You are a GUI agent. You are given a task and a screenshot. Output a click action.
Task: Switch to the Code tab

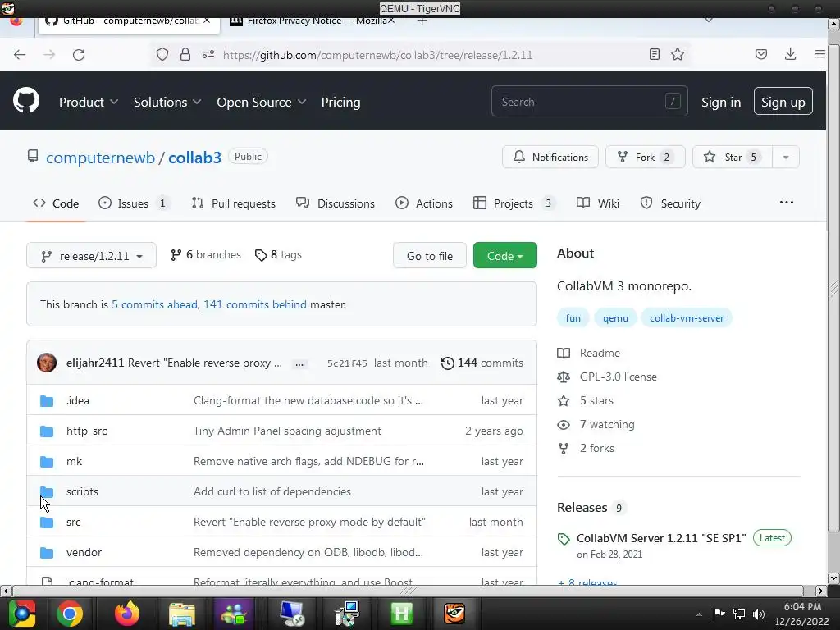(56, 203)
